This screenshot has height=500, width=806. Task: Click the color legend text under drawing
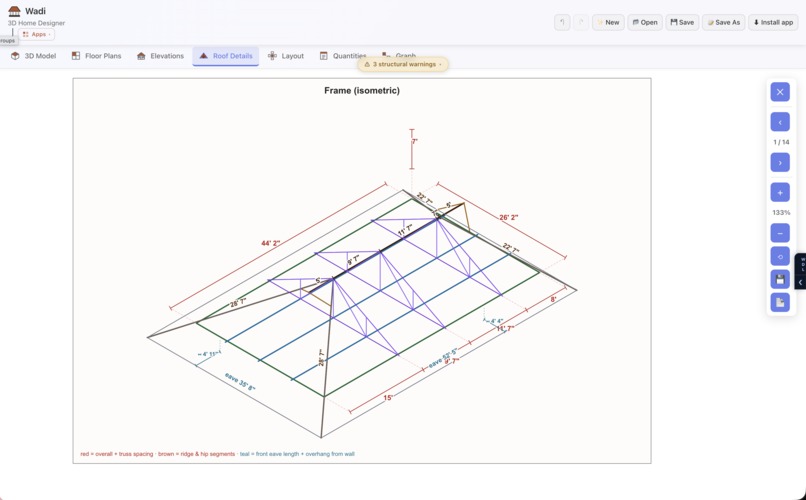pyautogui.click(x=217, y=454)
